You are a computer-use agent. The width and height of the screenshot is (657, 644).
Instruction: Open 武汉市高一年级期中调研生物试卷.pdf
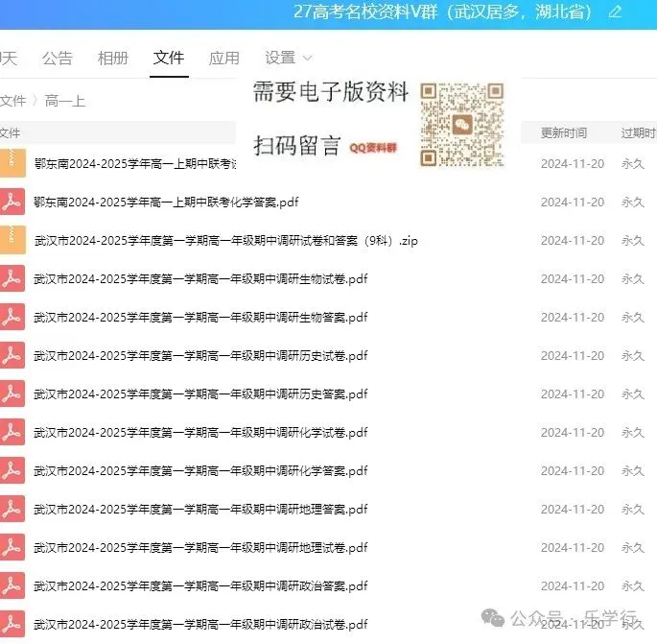[x=200, y=279]
